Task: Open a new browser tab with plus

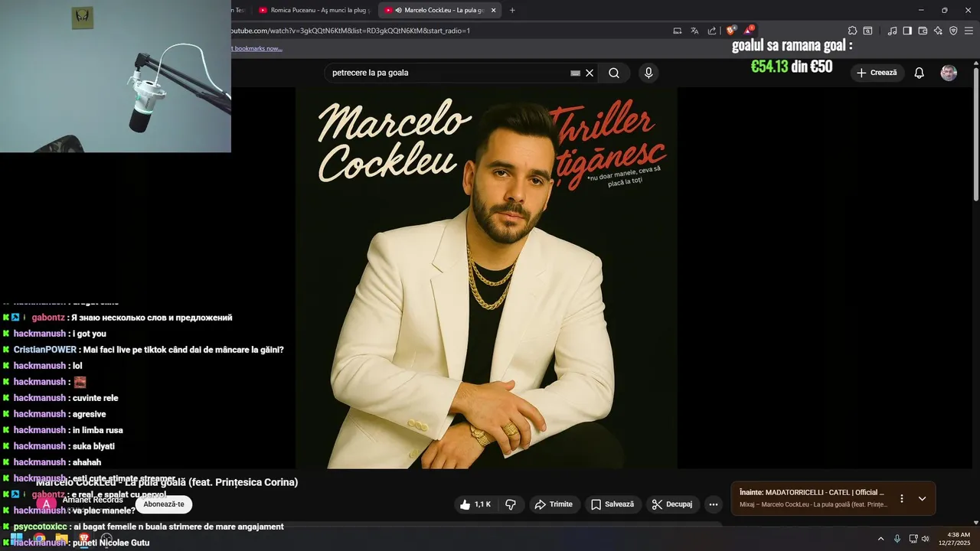Action: point(512,10)
